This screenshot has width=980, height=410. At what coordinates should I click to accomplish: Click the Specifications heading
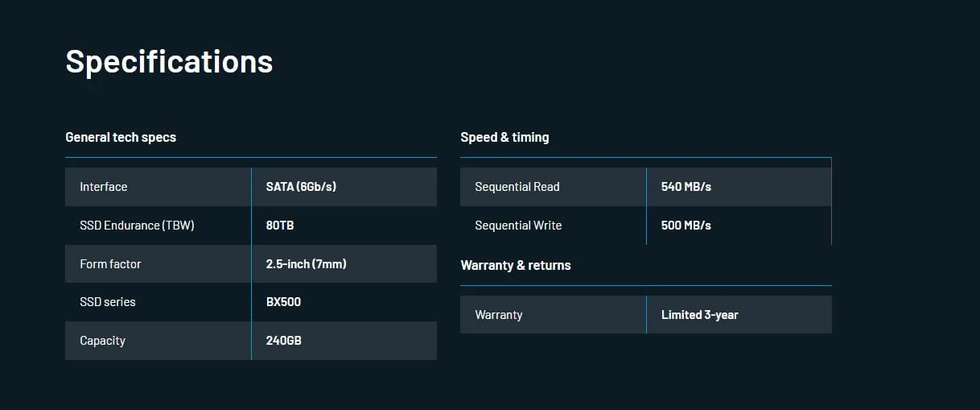[x=169, y=62]
